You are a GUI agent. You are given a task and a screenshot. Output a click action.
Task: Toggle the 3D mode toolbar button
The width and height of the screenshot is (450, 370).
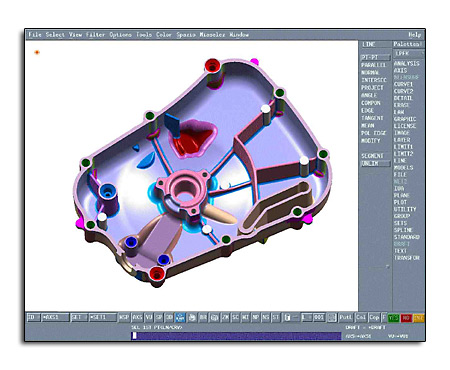click(169, 317)
